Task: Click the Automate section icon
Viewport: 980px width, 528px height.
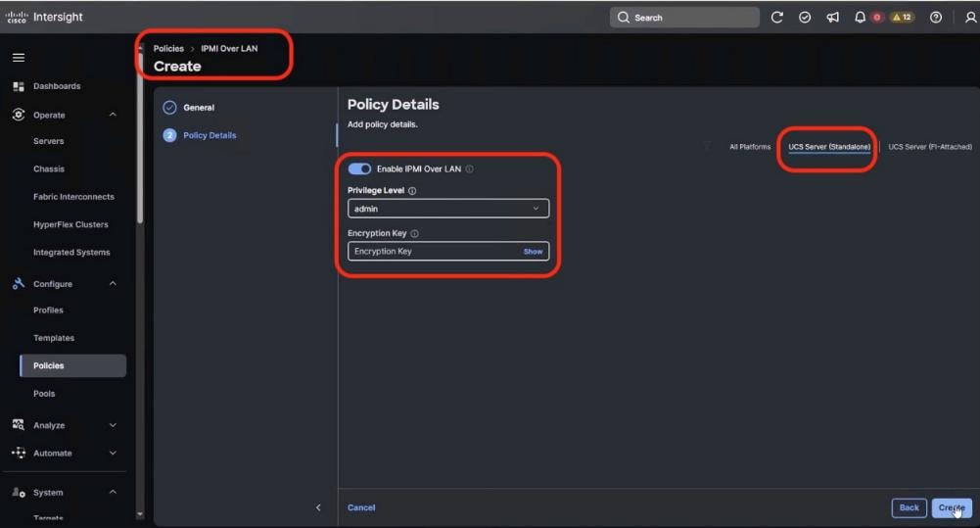Action: point(19,453)
